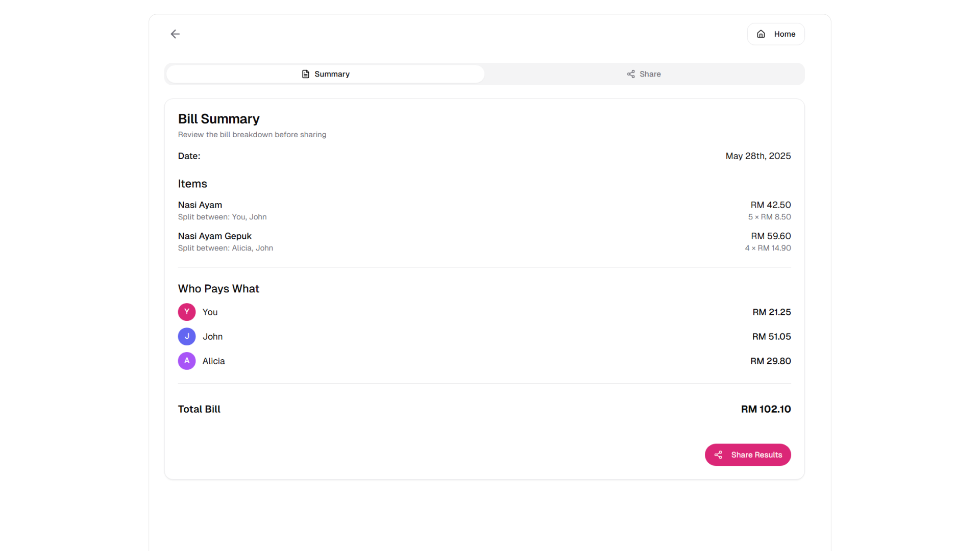The width and height of the screenshot is (980, 551).
Task: Switch to the Share tab
Action: [x=644, y=74]
